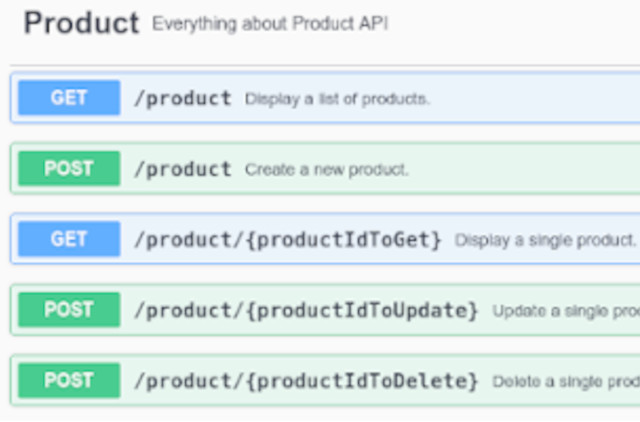Click 'Display a list of products.' summary
This screenshot has height=422, width=640.
click(x=338, y=99)
